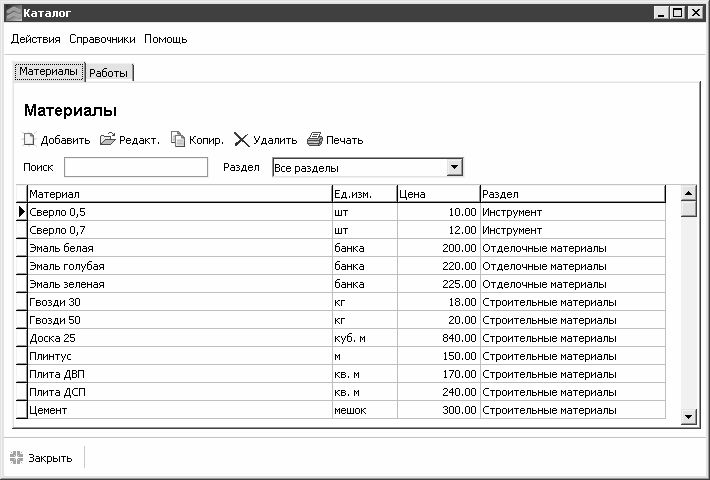This screenshot has height=480, width=710.
Task: Click the Добавить (Add) toolbar icon
Action: (30, 140)
